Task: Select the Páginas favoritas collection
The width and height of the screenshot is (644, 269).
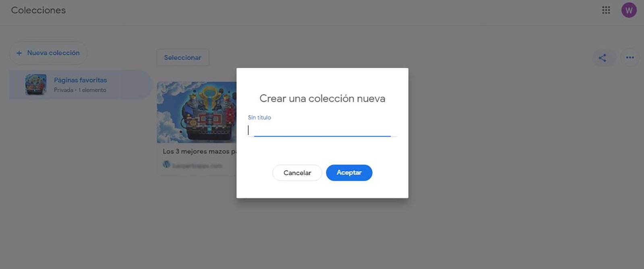Action: [x=81, y=85]
